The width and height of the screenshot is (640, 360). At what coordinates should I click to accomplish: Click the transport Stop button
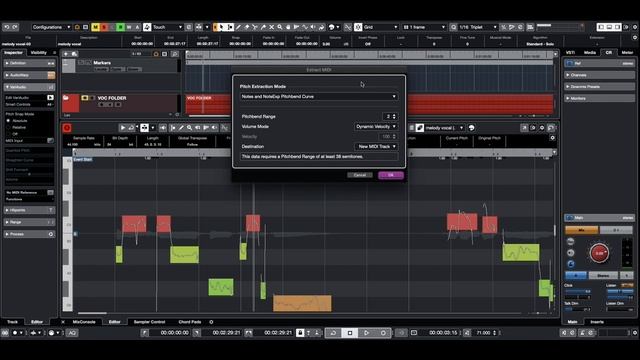pos(350,333)
